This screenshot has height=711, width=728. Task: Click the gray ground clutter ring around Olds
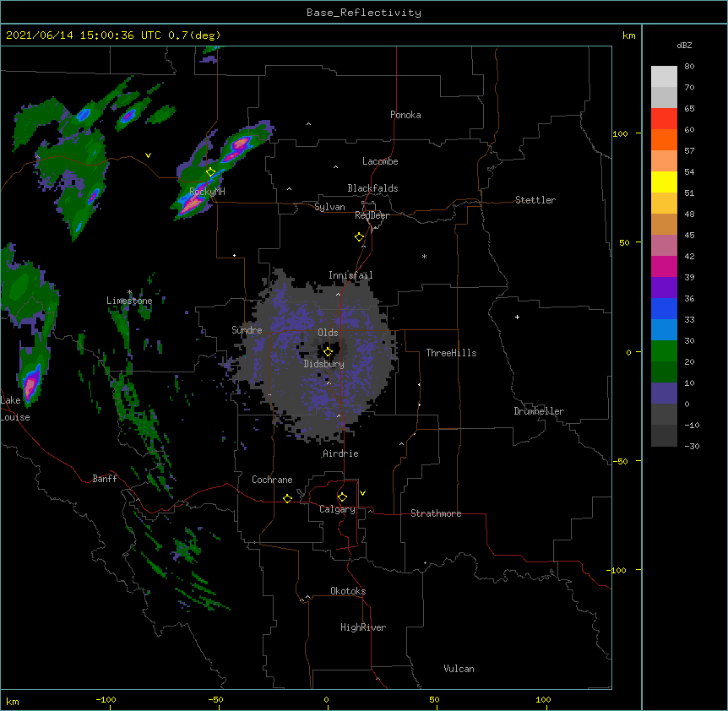[316, 355]
